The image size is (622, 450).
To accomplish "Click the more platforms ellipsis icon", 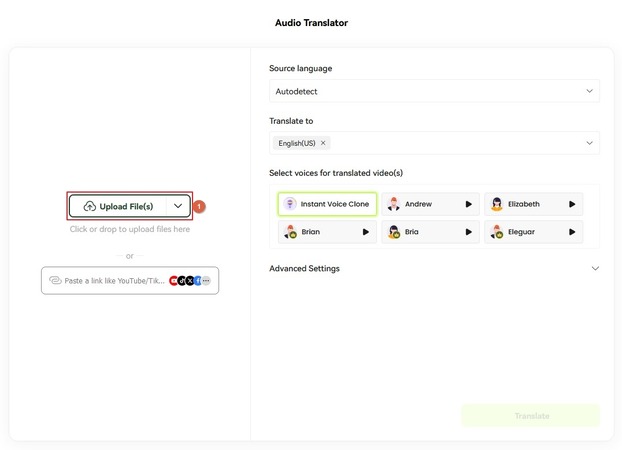I will [206, 281].
